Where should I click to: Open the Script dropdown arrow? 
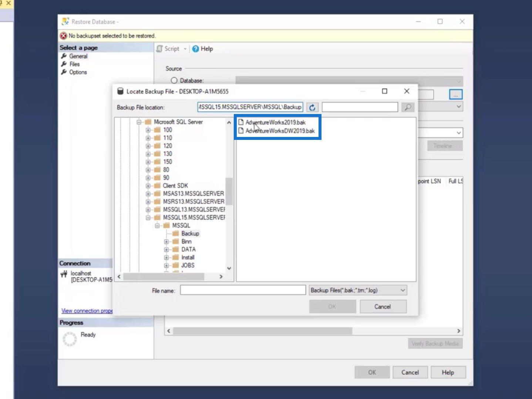click(185, 49)
